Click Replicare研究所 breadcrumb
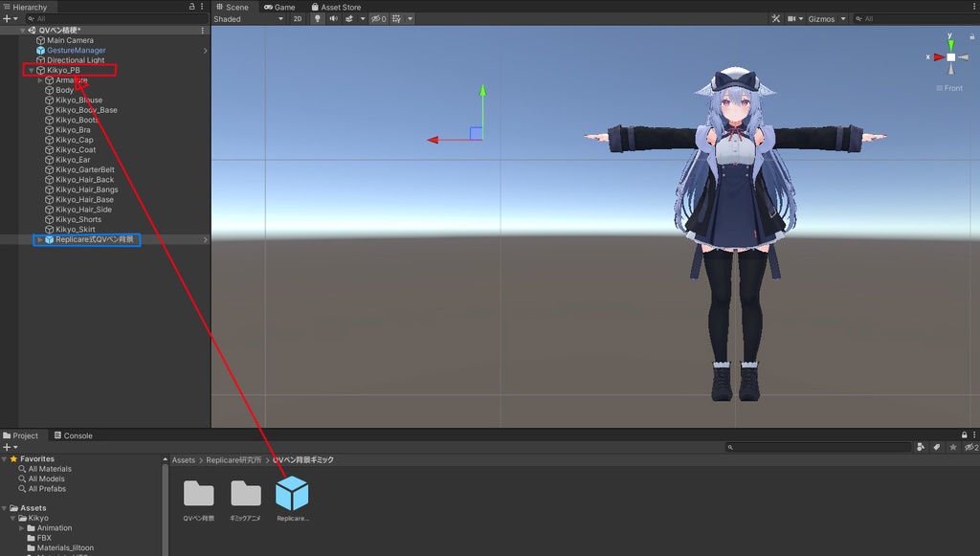The width and height of the screenshot is (980, 556). (234, 459)
